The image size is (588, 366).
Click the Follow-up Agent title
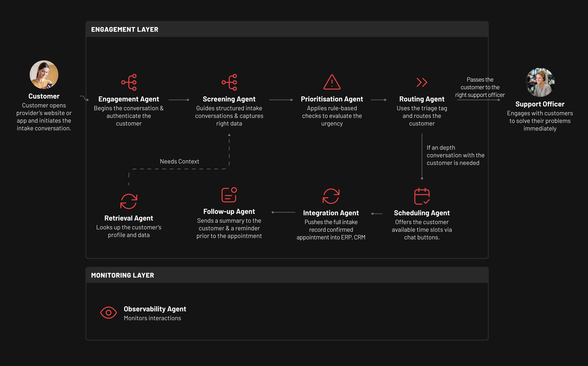229,211
